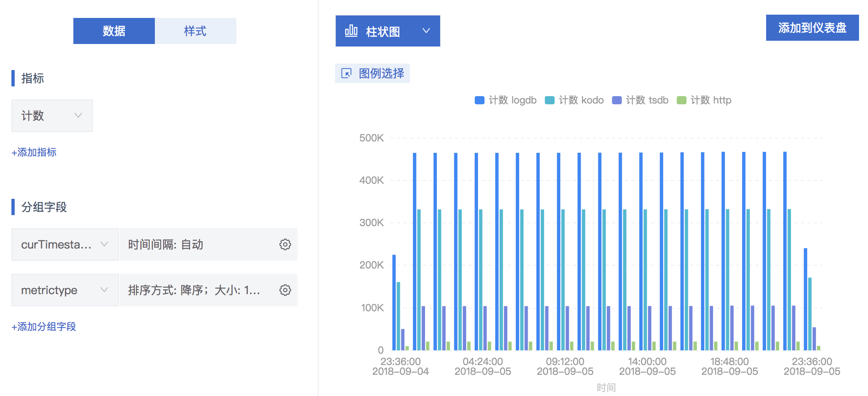Switch to the 样式 tab
The image size is (868, 396).
coord(195,31)
